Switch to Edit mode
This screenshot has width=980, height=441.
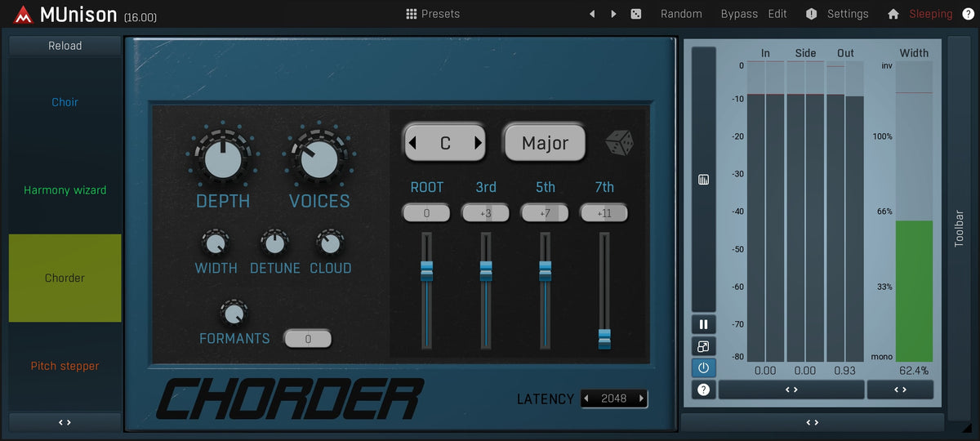point(777,14)
